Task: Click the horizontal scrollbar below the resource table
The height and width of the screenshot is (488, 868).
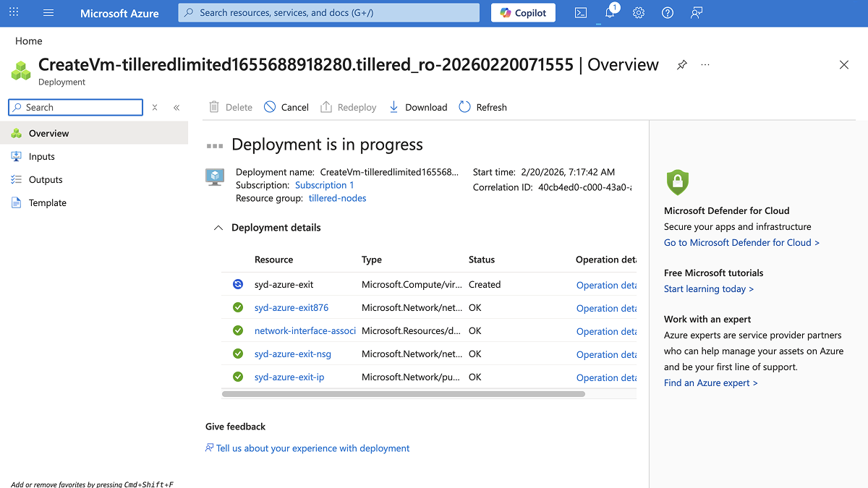Action: click(403, 394)
